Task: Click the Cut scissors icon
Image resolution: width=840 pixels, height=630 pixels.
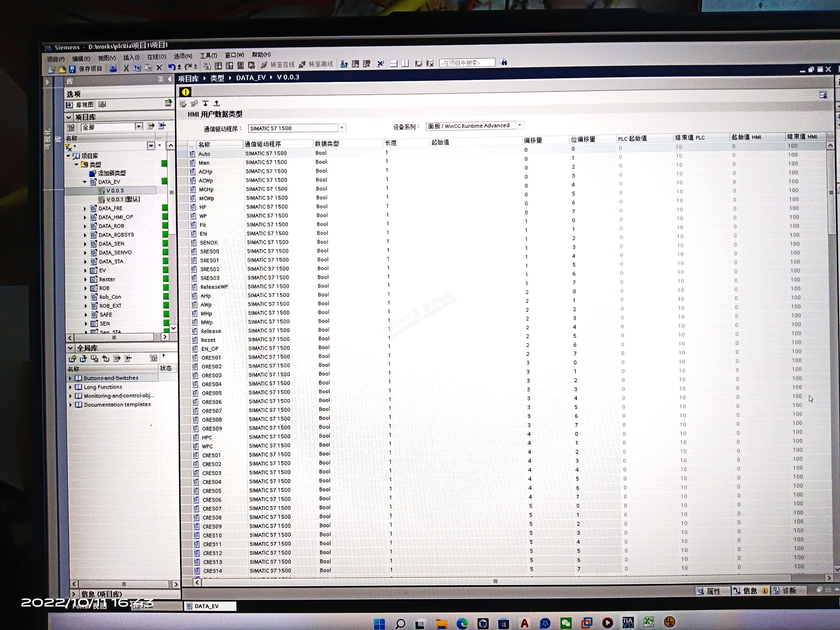Action: point(126,68)
